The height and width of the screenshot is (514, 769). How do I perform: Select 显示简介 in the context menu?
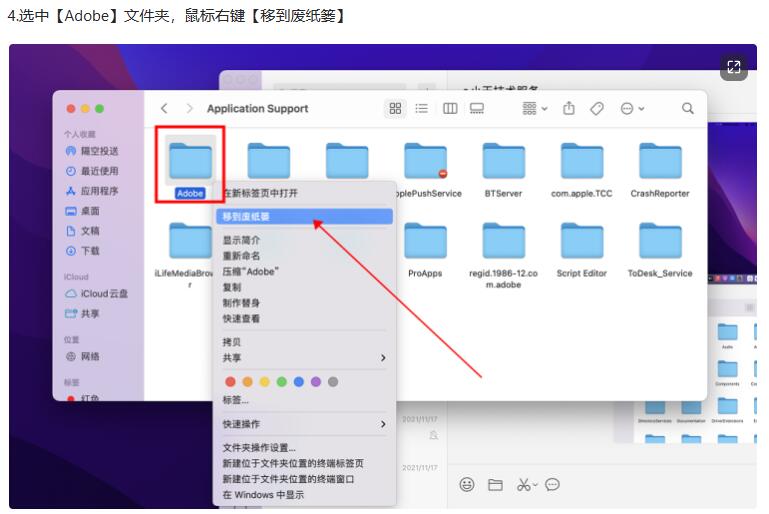pyautogui.click(x=241, y=241)
